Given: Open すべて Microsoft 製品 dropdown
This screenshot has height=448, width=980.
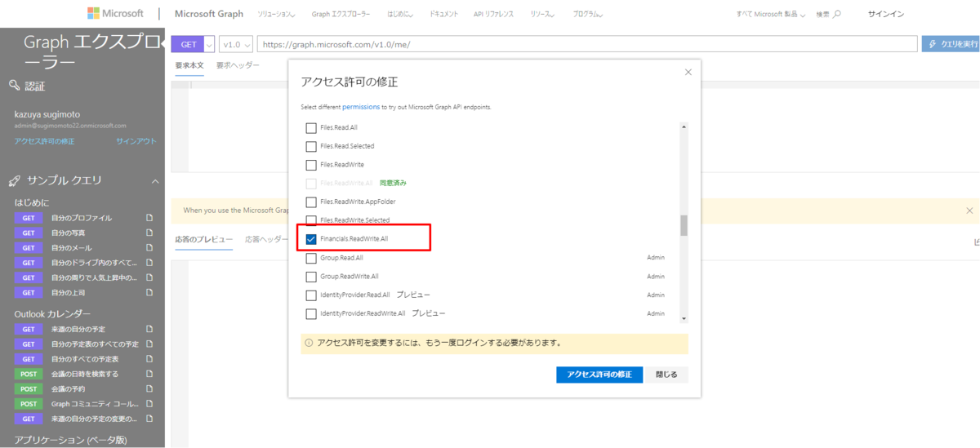Looking at the screenshot, I should [771, 15].
